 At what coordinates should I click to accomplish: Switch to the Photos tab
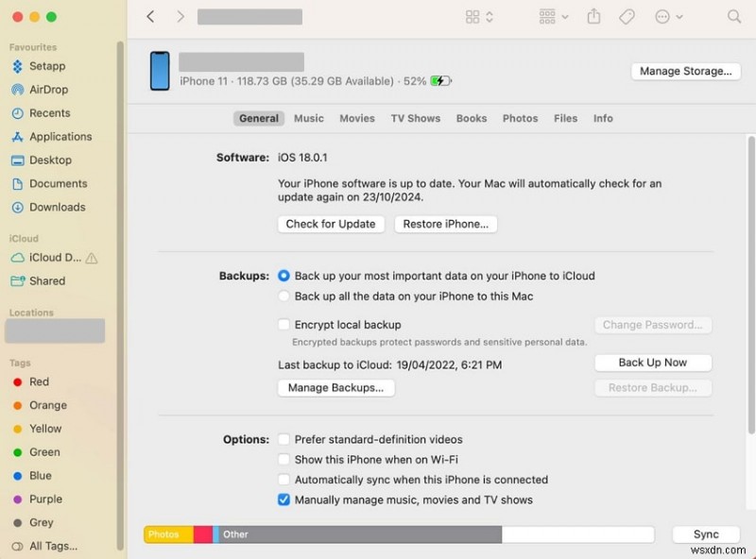[x=521, y=119]
